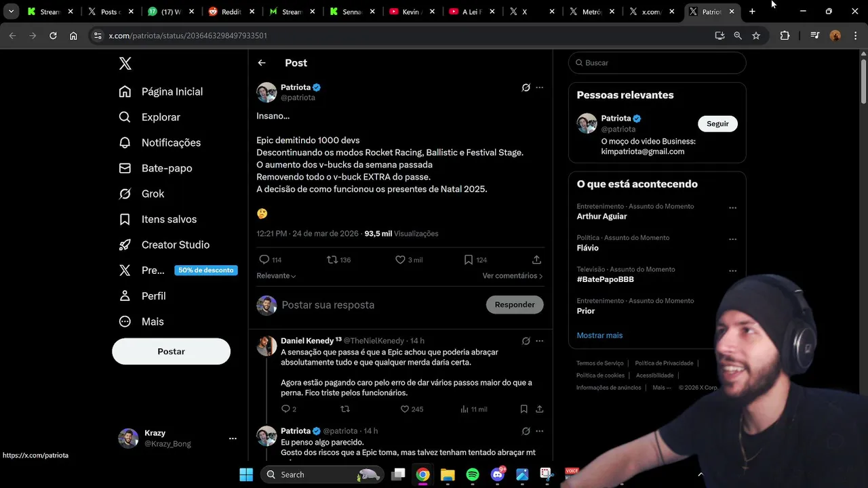Open options for Arthur Aguiar trend
The height and width of the screenshot is (488, 868).
(x=732, y=208)
